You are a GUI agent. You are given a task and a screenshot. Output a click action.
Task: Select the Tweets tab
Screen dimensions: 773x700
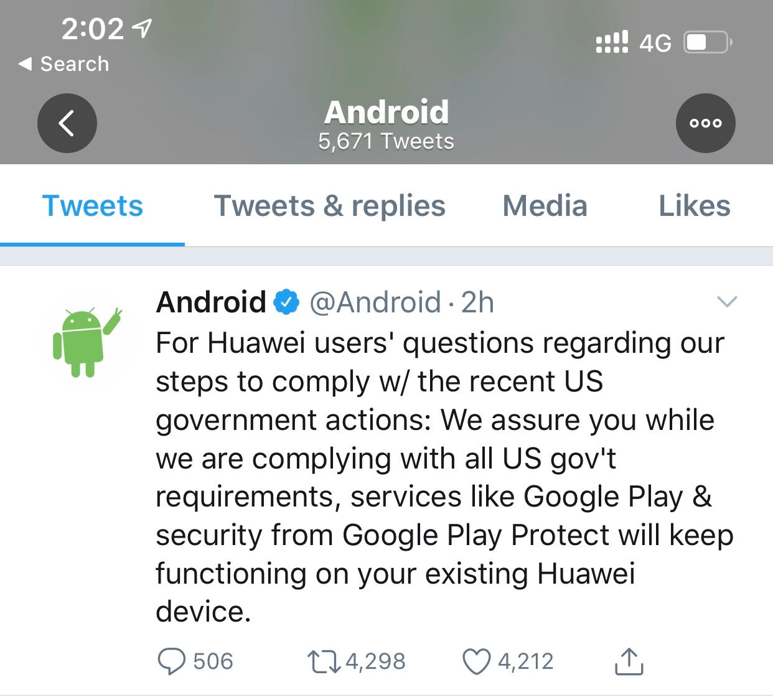click(x=93, y=206)
